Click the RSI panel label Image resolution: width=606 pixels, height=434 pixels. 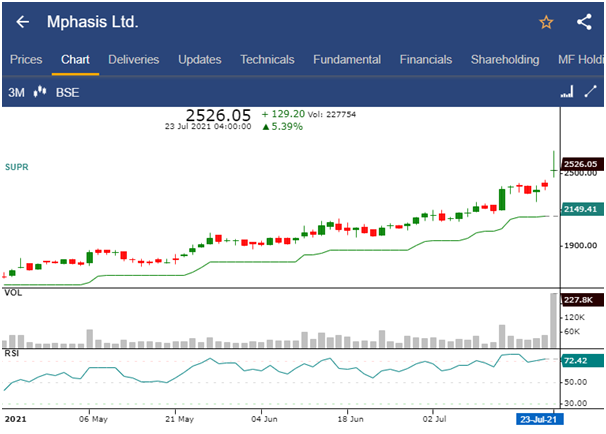coord(13,353)
